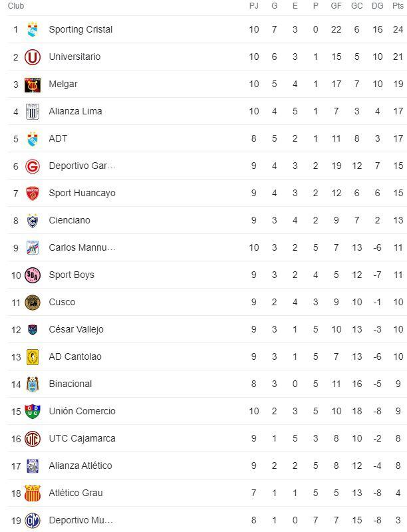Click the Universitario red U logo
This screenshot has height=532, width=407.
(32, 57)
